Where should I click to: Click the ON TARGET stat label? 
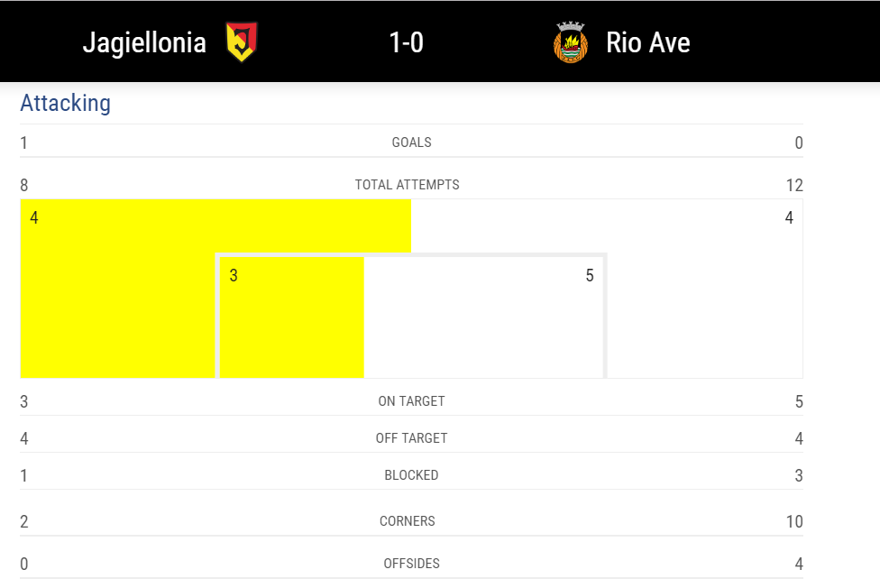[411, 401]
